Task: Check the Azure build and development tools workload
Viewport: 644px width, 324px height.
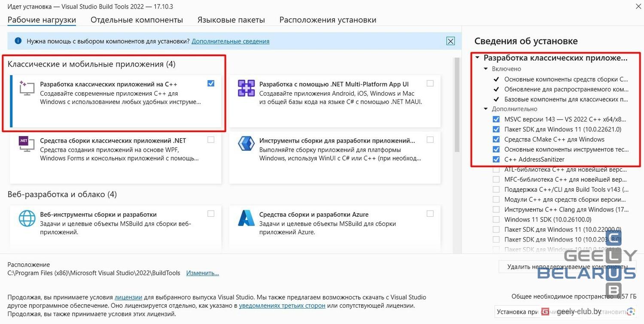Action: pos(430,214)
